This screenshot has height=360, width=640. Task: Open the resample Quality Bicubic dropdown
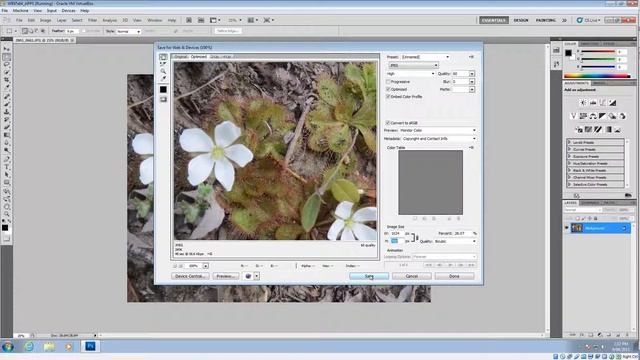455,242
